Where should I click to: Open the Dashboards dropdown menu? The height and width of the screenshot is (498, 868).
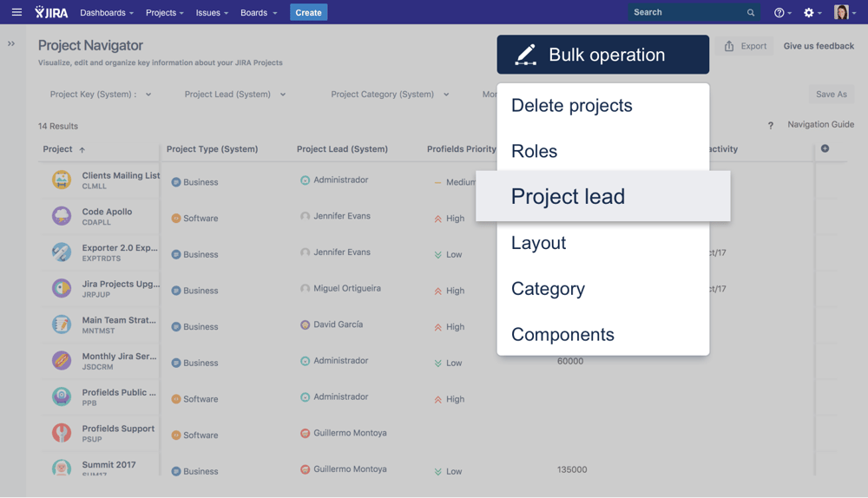[x=107, y=13]
